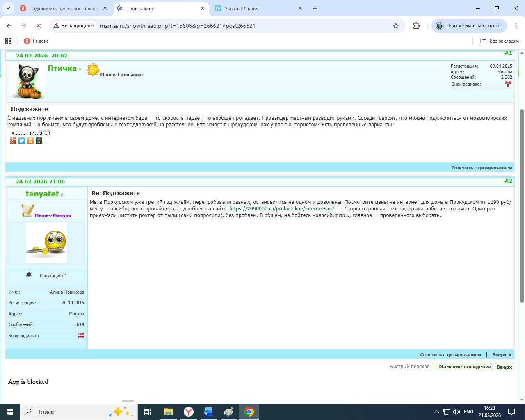This screenshot has height=420, width=525.
Task: Open the Chrome extensions puzzle icon
Action: tap(417, 26)
